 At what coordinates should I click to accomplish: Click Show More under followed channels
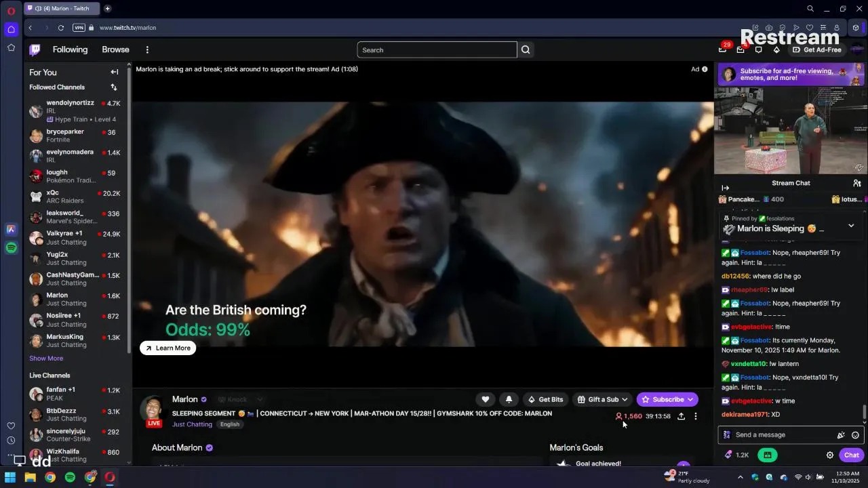[x=46, y=358]
